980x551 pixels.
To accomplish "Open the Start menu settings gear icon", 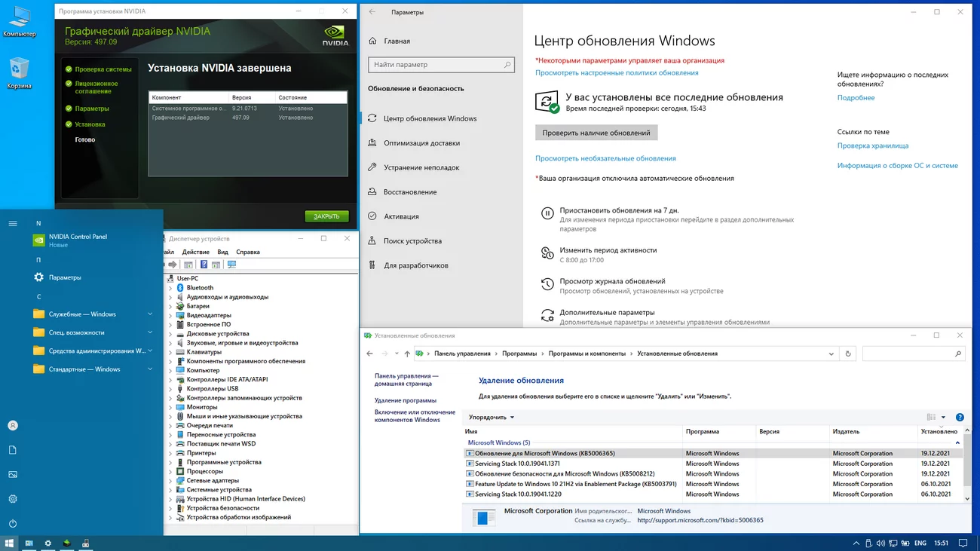I will (x=13, y=499).
